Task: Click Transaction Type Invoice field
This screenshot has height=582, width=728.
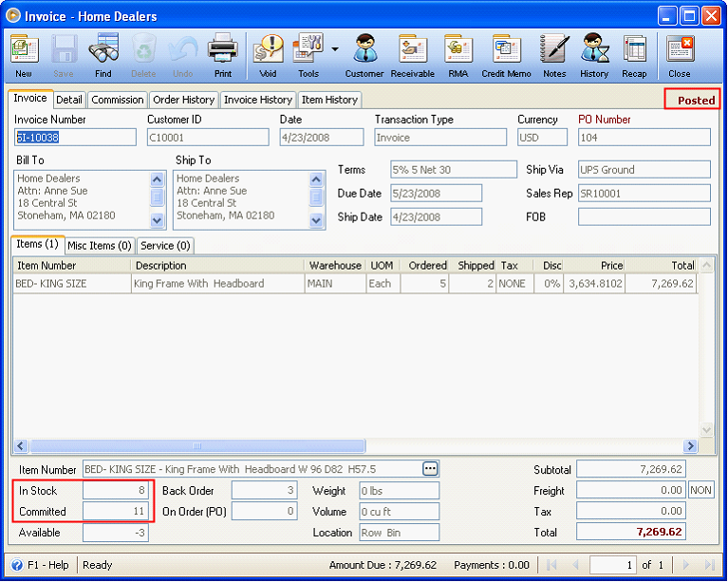Action: 440,138
